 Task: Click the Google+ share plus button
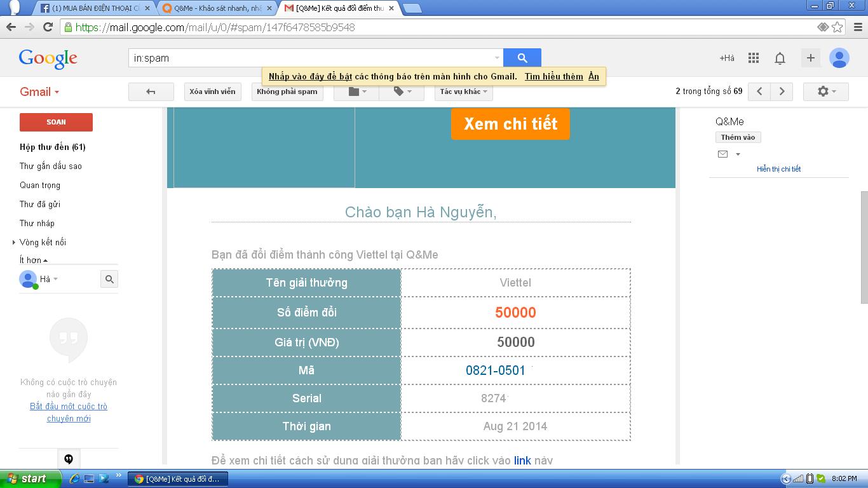coord(811,58)
